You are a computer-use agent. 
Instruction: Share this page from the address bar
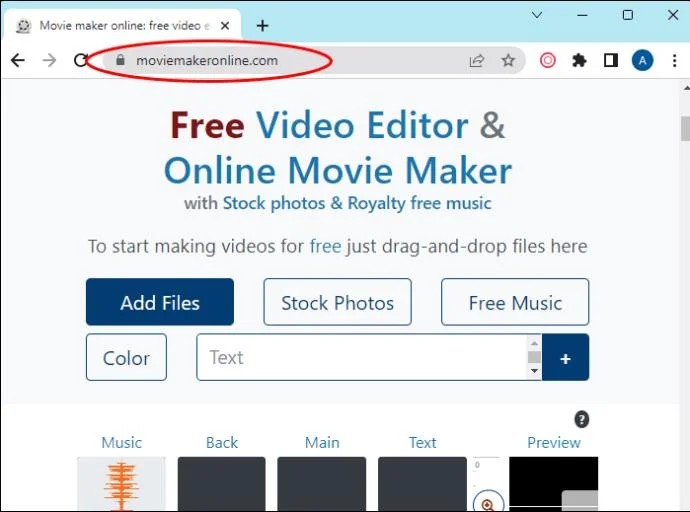pyautogui.click(x=477, y=60)
